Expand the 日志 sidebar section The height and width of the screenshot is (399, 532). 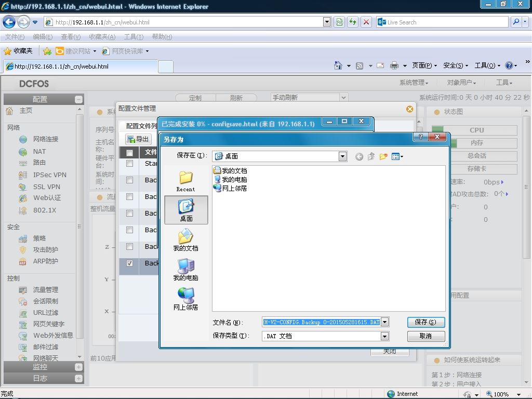78,378
